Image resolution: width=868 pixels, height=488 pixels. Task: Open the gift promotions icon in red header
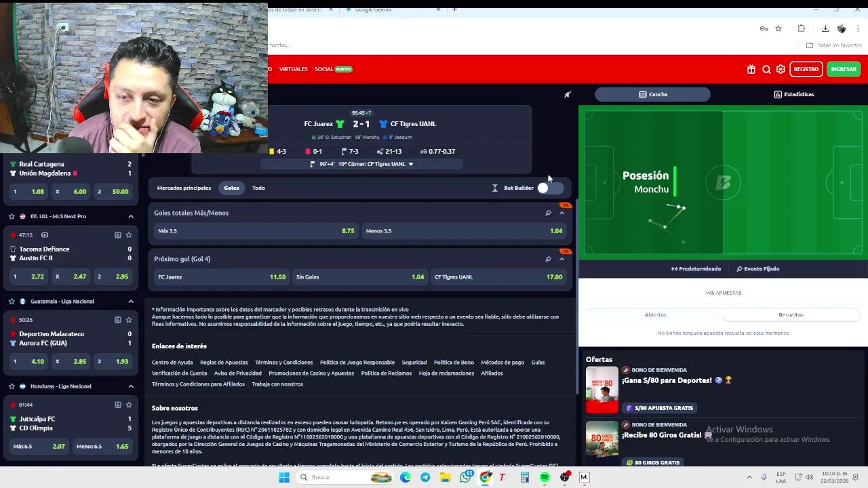(751, 69)
